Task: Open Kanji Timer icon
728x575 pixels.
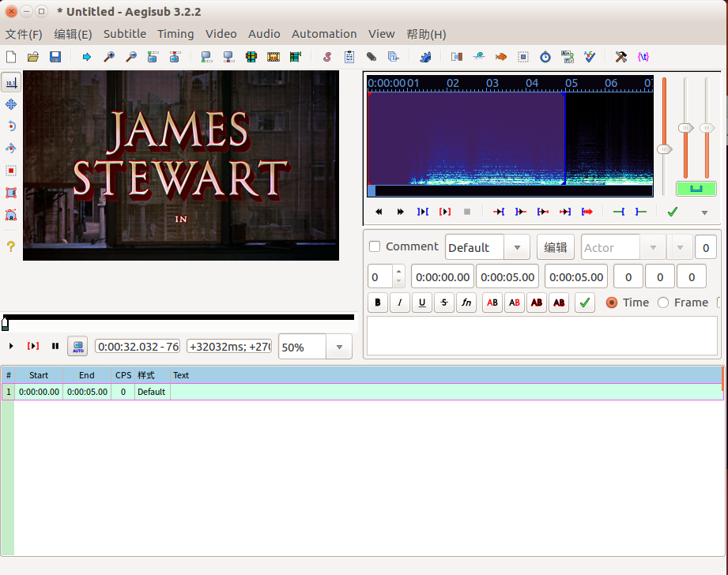Action: coord(568,57)
